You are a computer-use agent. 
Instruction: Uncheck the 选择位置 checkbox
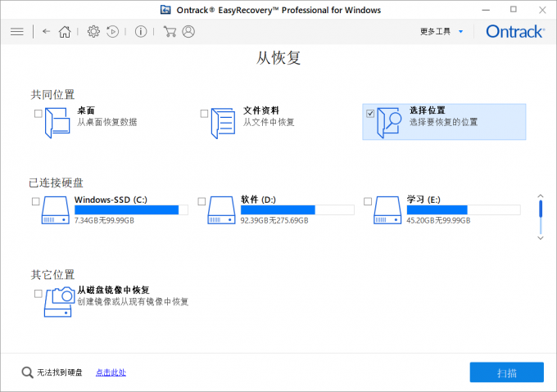[x=370, y=114]
